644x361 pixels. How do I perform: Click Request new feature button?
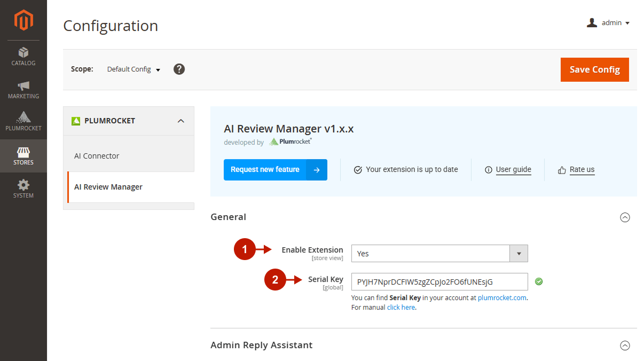point(276,170)
